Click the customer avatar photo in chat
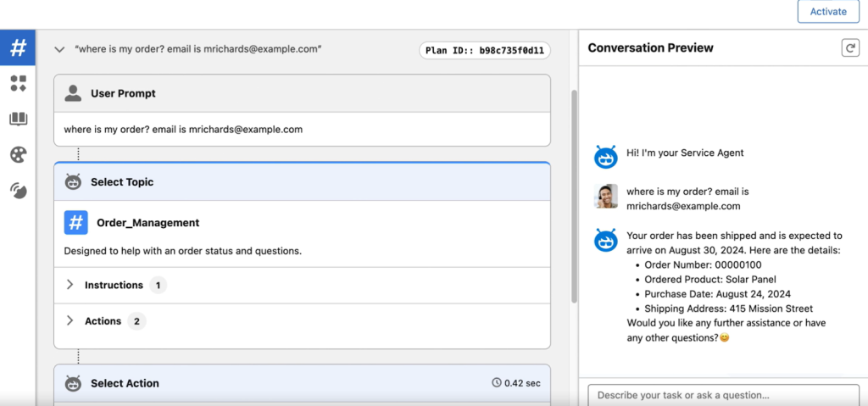This screenshot has width=868, height=406. [x=605, y=196]
